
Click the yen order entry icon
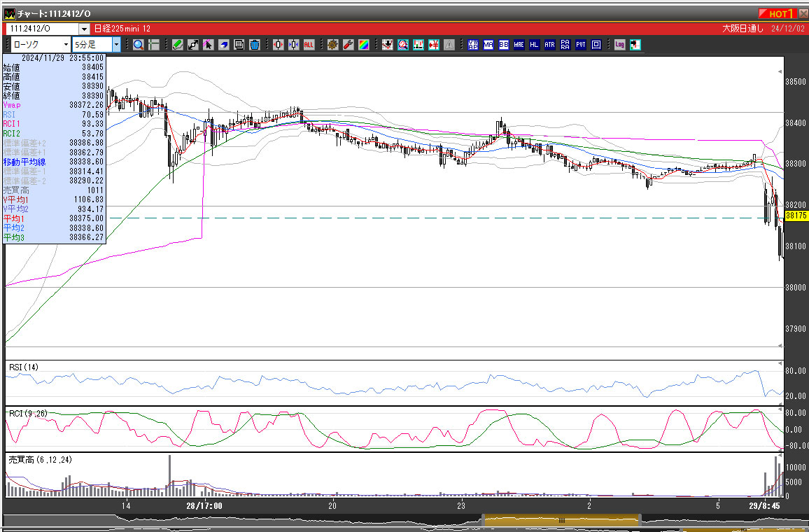pos(434,45)
